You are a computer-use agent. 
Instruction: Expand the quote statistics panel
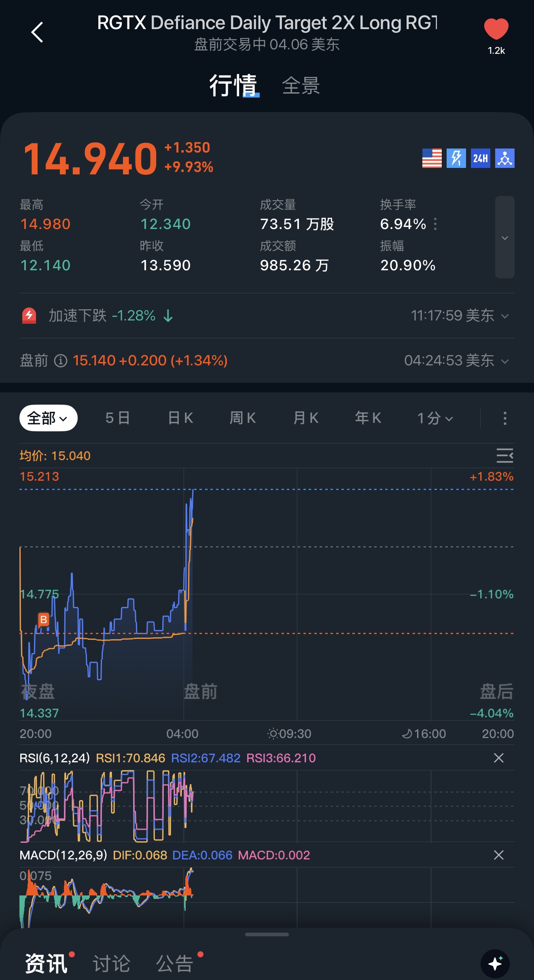[x=504, y=238]
